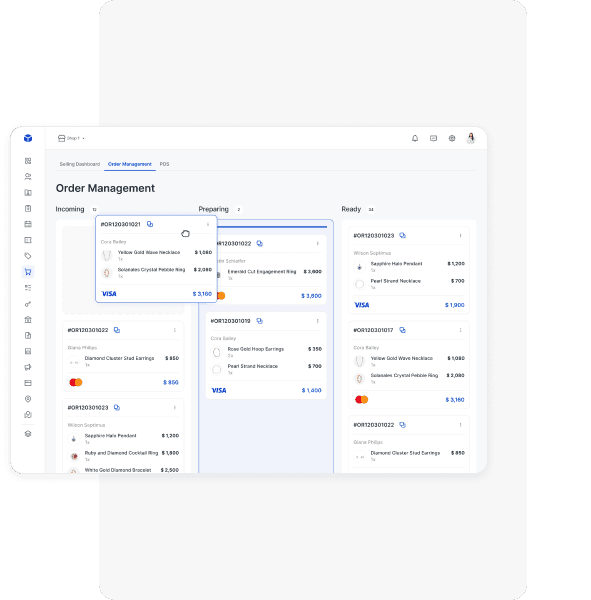Click the Preparing column count badge
This screenshot has height=600, width=591.
(x=238, y=209)
